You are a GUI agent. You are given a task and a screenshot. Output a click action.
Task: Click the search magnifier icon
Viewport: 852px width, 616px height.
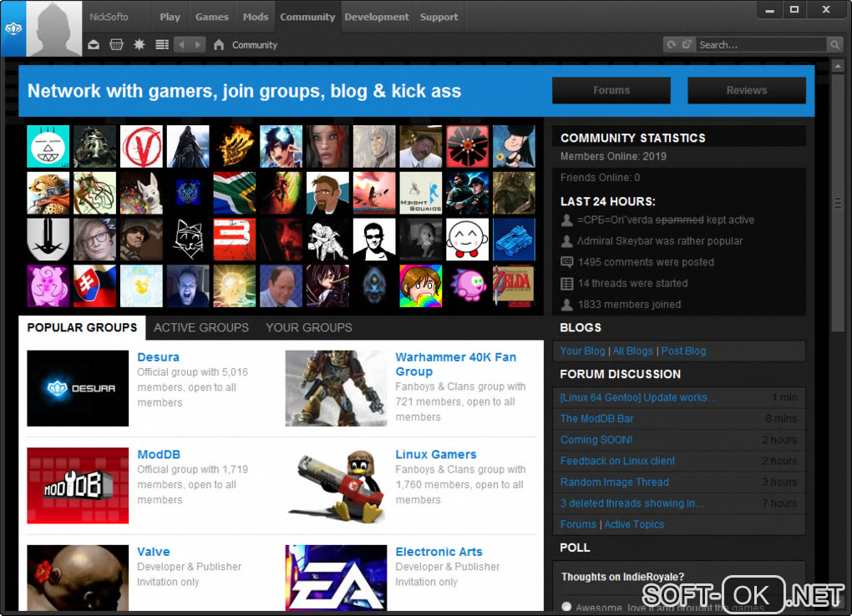(x=834, y=44)
